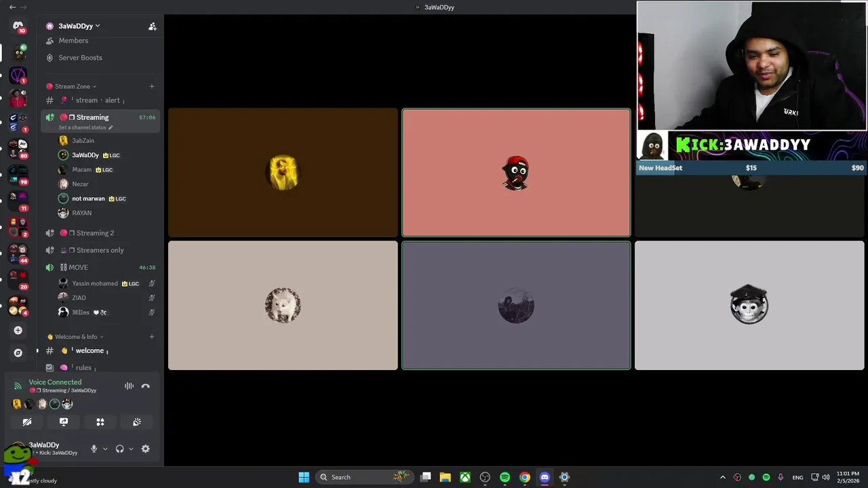Image resolution: width=868 pixels, height=488 pixels.
Task: Expand microphone input options arrow
Action: 105,449
